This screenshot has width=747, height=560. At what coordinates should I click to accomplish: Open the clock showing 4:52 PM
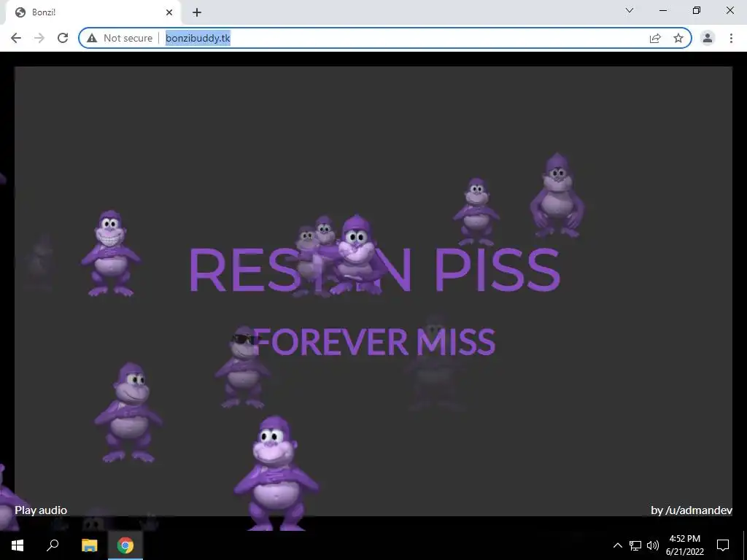click(684, 545)
